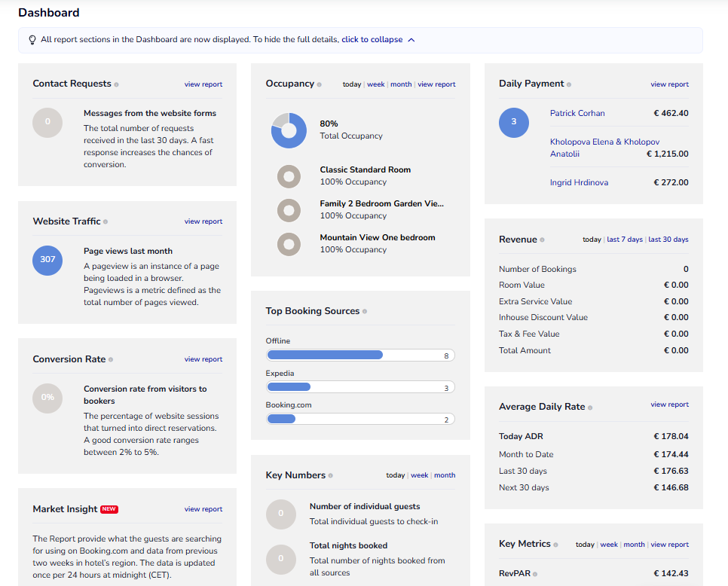The height and width of the screenshot is (586, 728).
Task: Open the Average Daily Rate view report
Action: [x=669, y=404]
